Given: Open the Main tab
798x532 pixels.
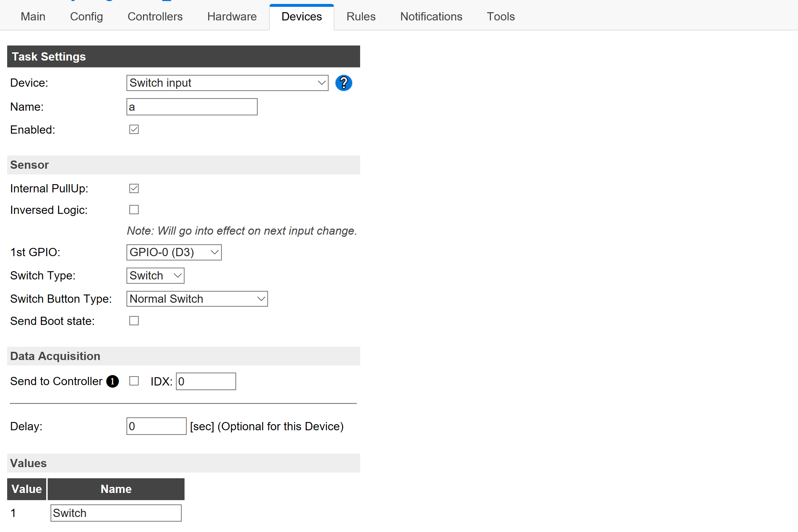Looking at the screenshot, I should tap(33, 16).
